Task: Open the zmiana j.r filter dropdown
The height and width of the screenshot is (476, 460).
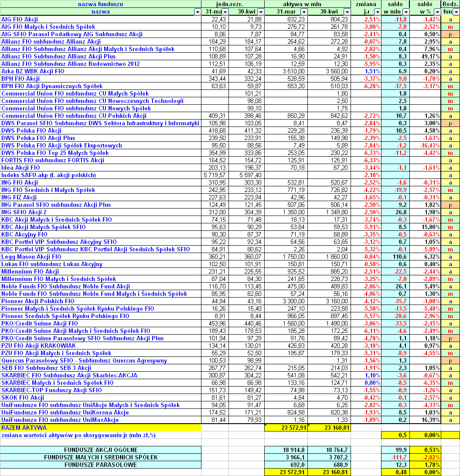Action: (378, 12)
